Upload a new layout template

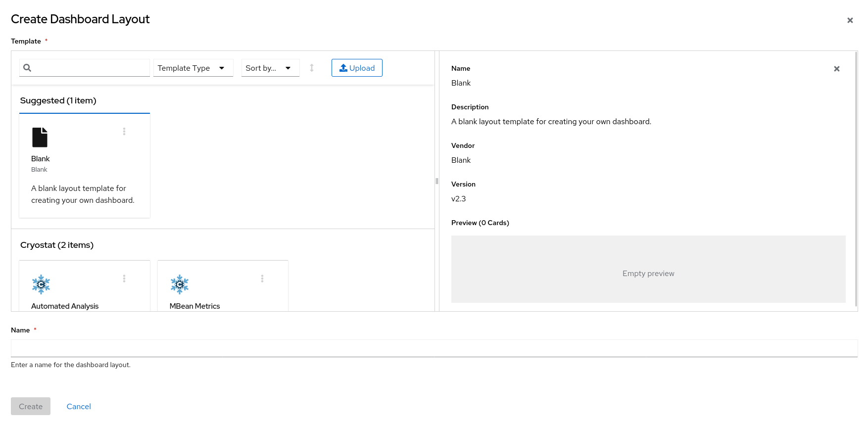(x=357, y=68)
